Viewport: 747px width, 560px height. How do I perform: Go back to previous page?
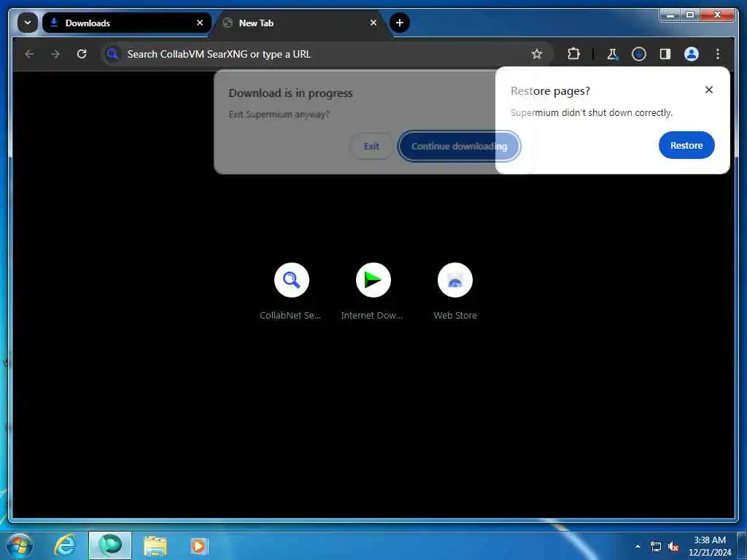click(29, 54)
